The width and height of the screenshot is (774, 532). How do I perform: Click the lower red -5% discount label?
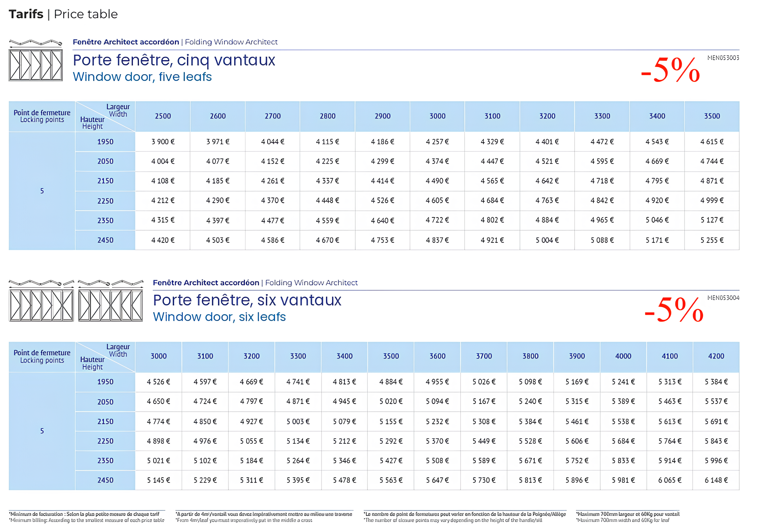coord(673,310)
